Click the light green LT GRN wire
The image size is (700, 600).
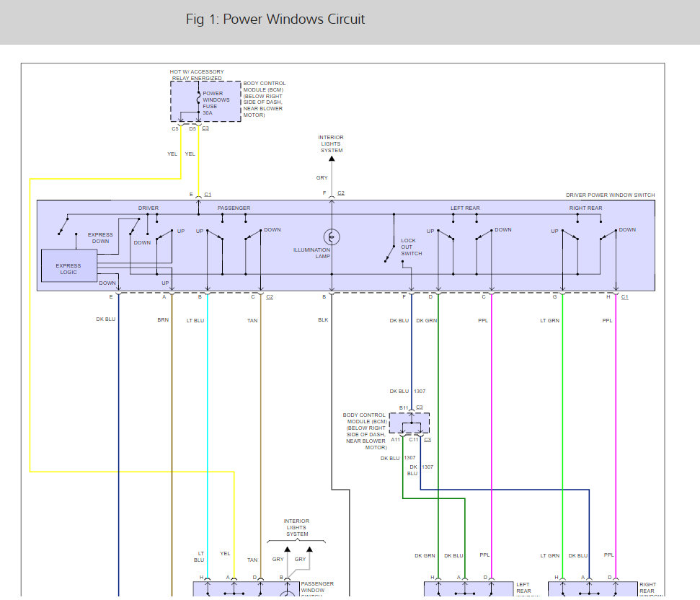(x=562, y=433)
